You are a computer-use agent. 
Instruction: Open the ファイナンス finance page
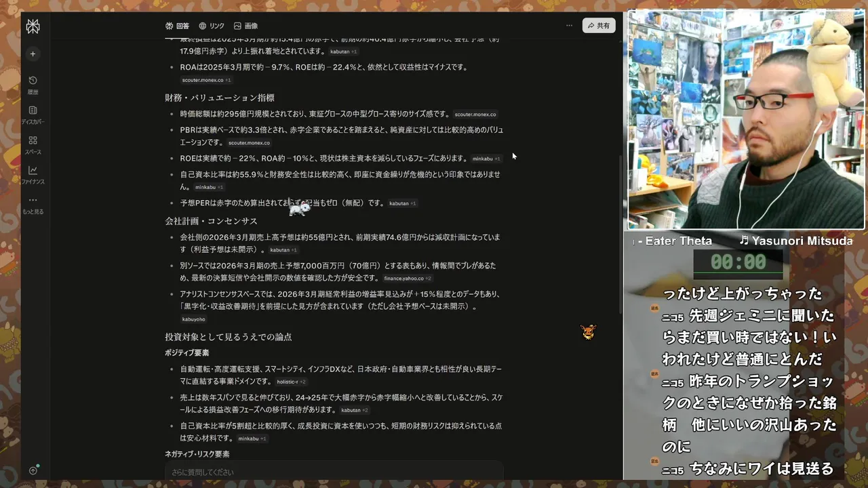coord(33,174)
